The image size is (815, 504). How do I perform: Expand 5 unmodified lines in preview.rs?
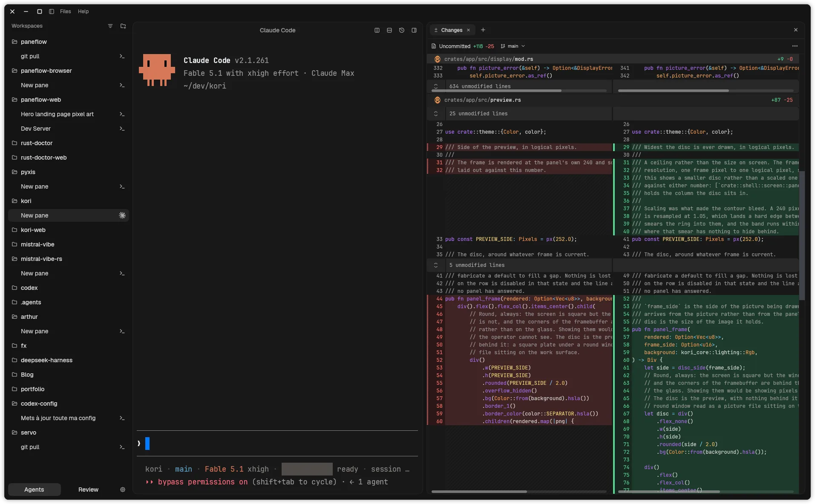click(x=436, y=265)
